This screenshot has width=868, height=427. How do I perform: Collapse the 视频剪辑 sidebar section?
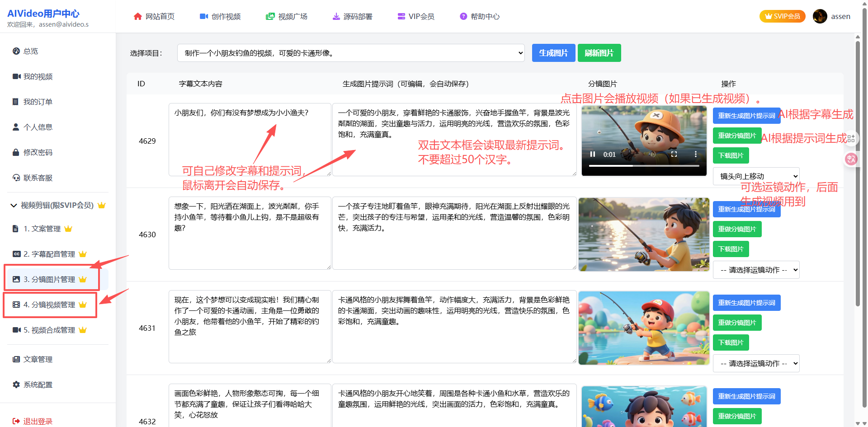click(14, 206)
